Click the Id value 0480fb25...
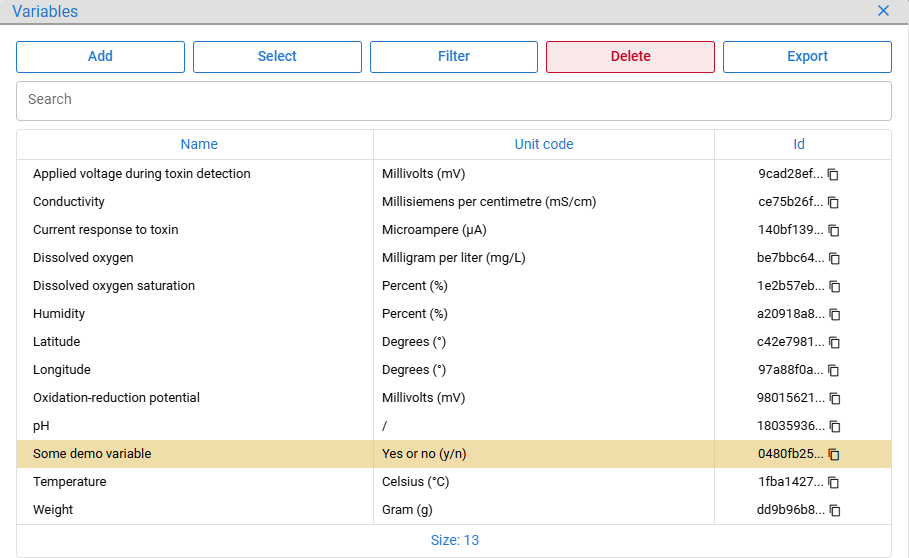Image resolution: width=909 pixels, height=558 pixels. tap(790, 454)
